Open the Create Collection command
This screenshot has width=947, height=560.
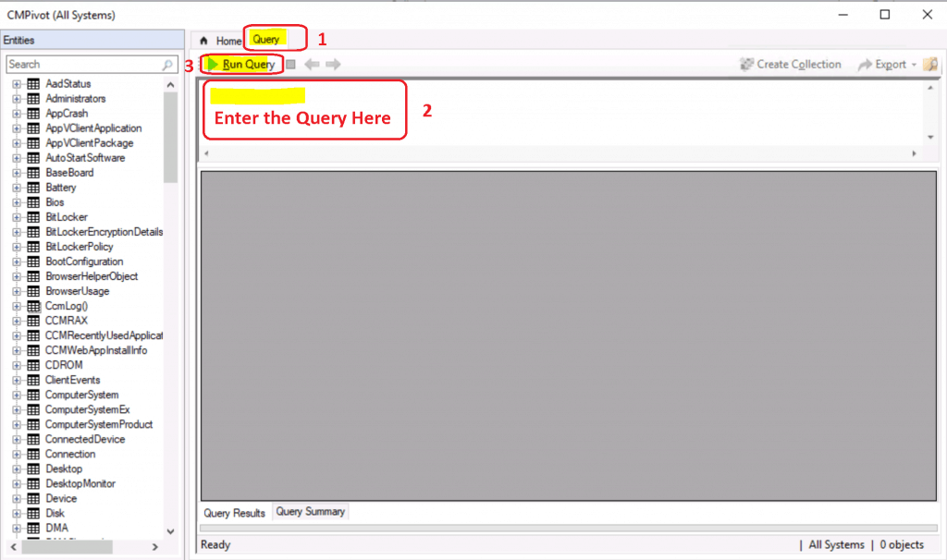[x=791, y=64]
